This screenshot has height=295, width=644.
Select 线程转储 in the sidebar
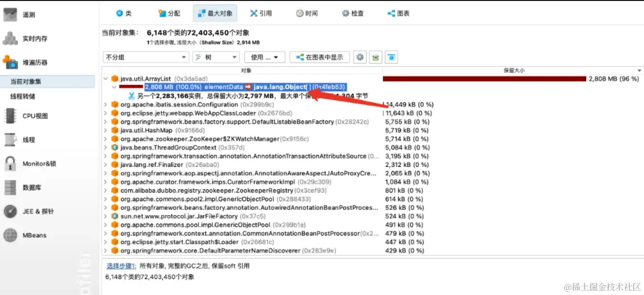(x=23, y=96)
